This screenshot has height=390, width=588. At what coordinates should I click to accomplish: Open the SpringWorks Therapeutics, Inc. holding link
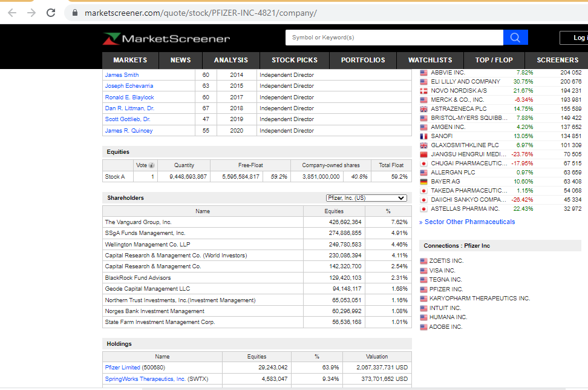pyautogui.click(x=145, y=379)
